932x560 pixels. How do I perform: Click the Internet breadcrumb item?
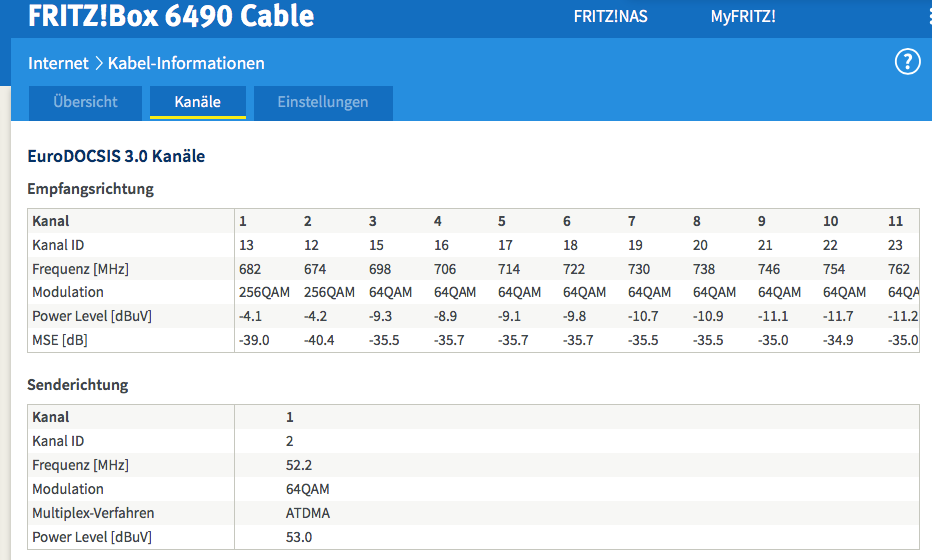point(59,63)
